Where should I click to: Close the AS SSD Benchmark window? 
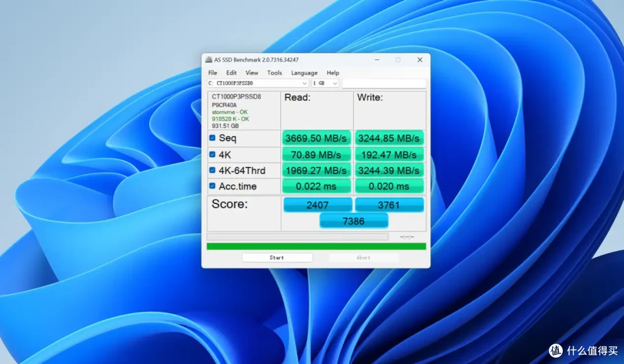419,60
